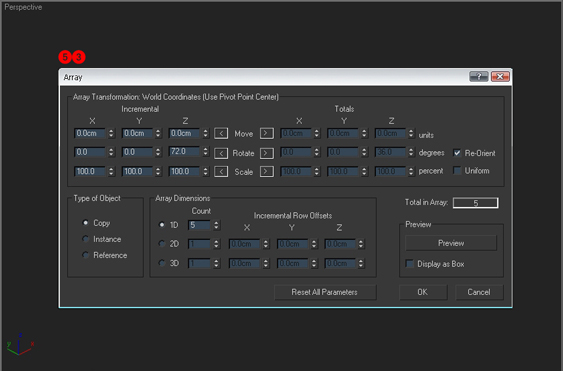Choose the 1D array dimension

(x=162, y=224)
